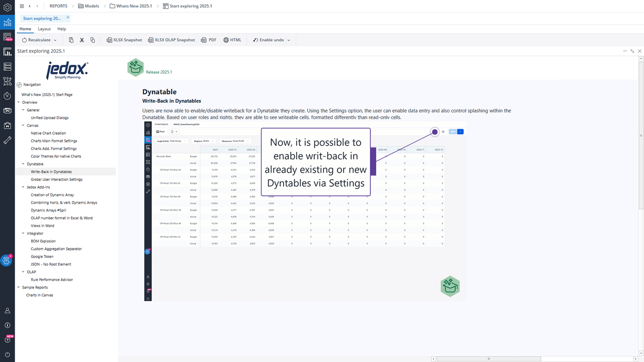Toggle the hamburger menu icon
This screenshot has height=362, width=644.
(x=22, y=6)
